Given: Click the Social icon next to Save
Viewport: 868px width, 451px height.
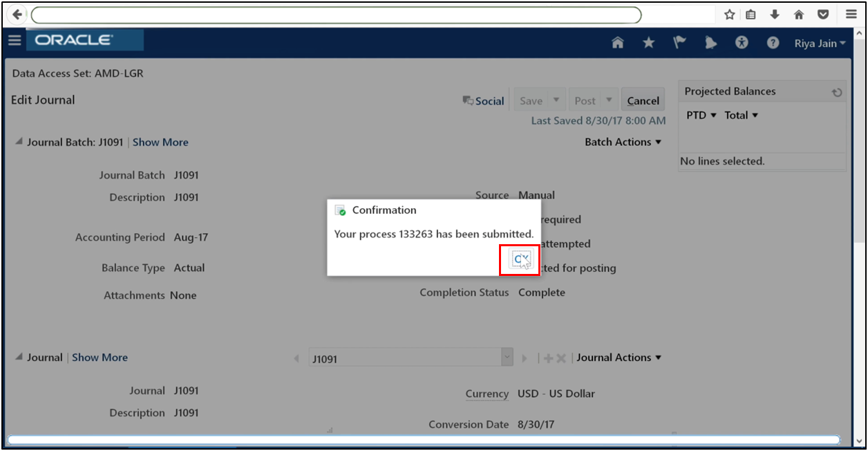Looking at the screenshot, I should tap(483, 100).
